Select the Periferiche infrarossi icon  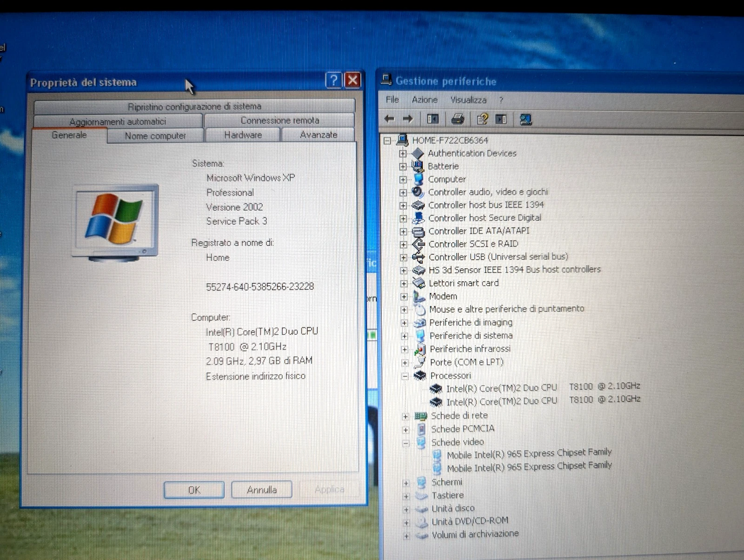click(x=420, y=349)
